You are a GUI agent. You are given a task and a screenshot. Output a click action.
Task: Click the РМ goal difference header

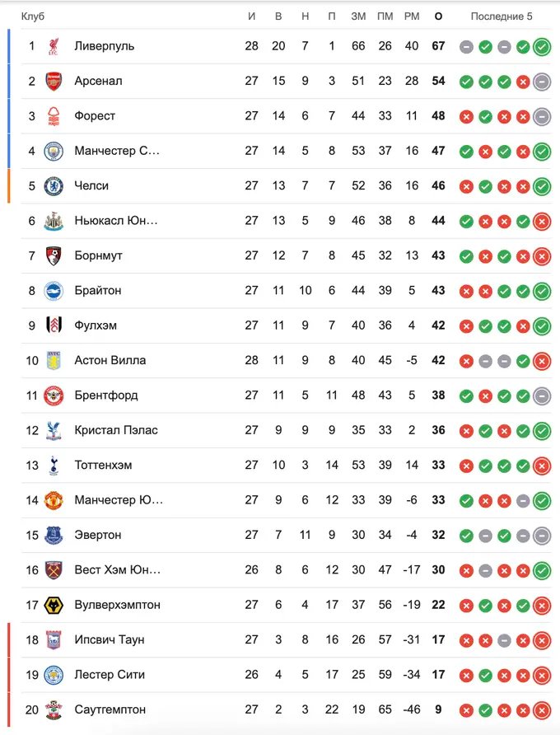pyautogui.click(x=412, y=16)
